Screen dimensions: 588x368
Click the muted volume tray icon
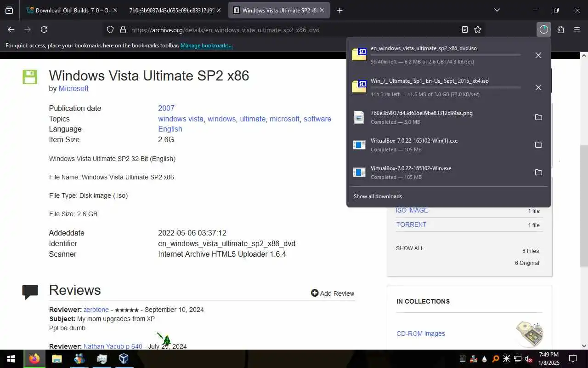pyautogui.click(x=528, y=359)
